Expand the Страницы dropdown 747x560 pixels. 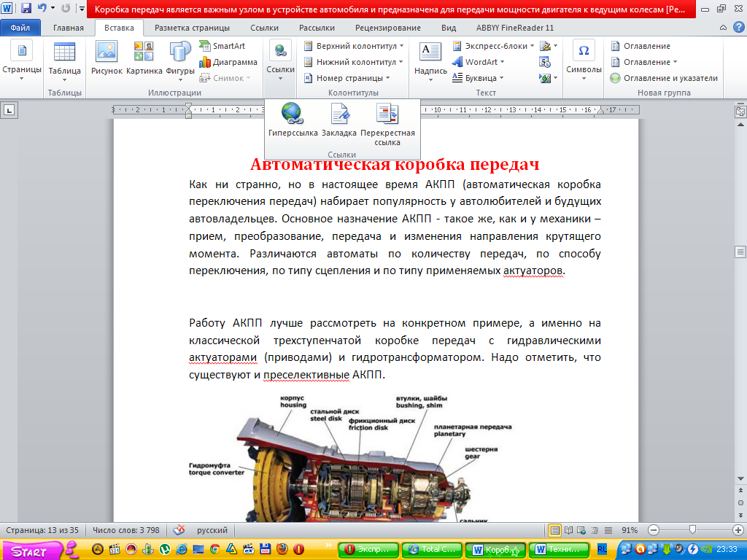22,61
